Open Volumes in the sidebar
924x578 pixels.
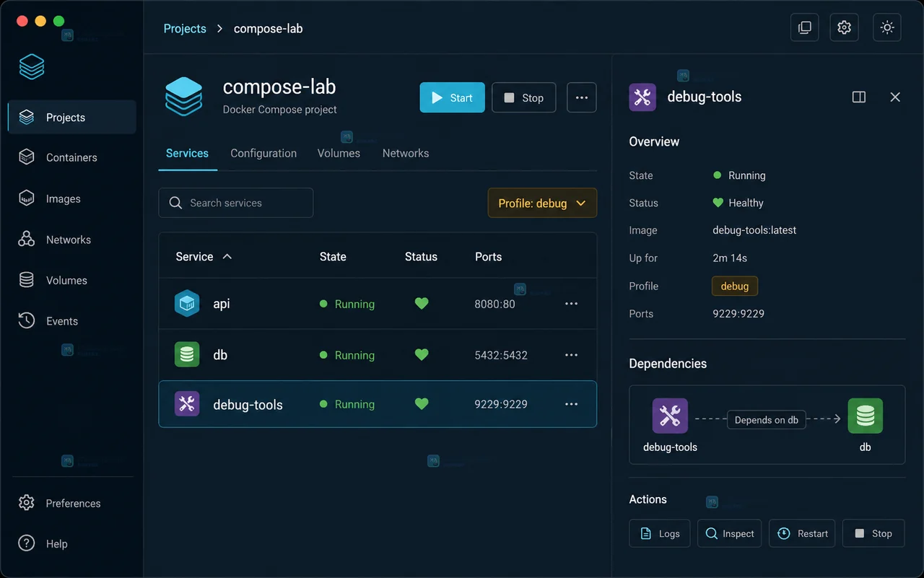click(x=71, y=280)
